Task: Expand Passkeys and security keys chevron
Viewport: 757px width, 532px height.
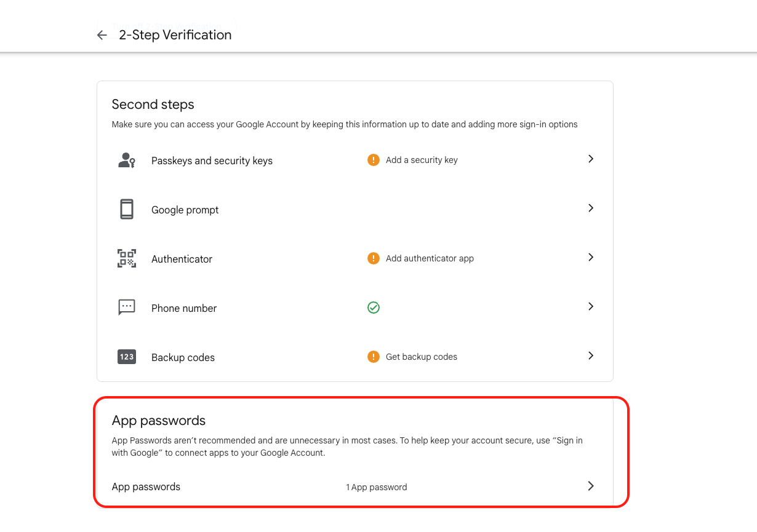Action: click(x=591, y=159)
